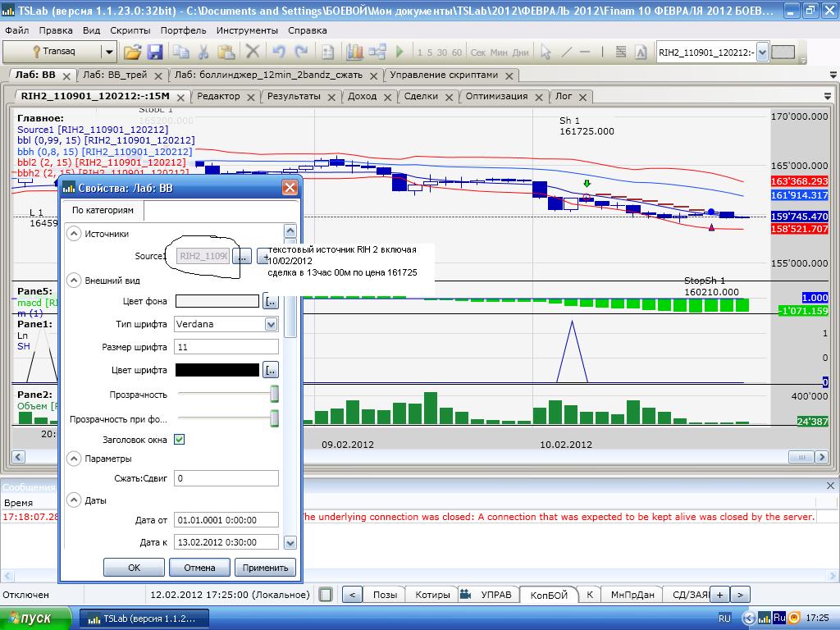Viewport: 840px width, 630px height.
Task: Select the cursor pointer tool
Action: (546, 52)
